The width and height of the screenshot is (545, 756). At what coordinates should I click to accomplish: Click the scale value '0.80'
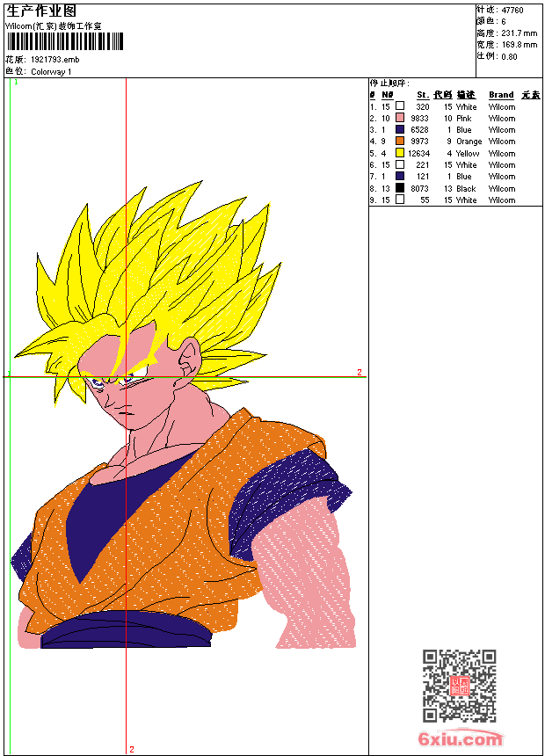(x=509, y=57)
